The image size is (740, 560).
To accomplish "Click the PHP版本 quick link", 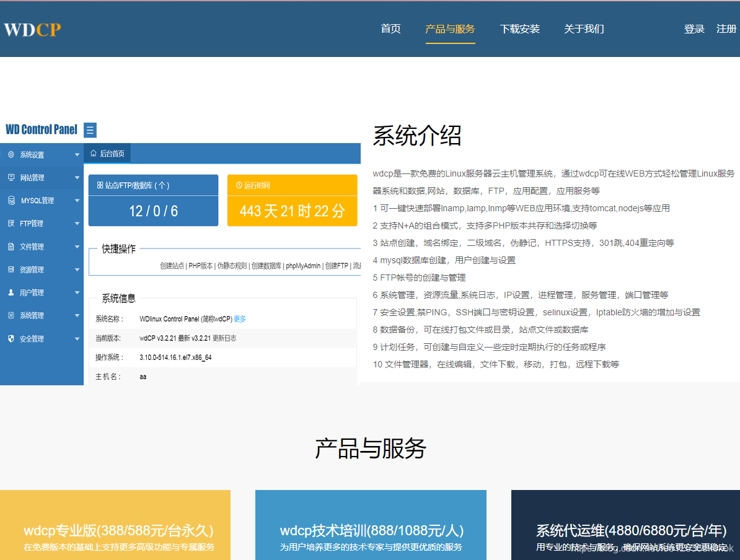I will point(201,266).
